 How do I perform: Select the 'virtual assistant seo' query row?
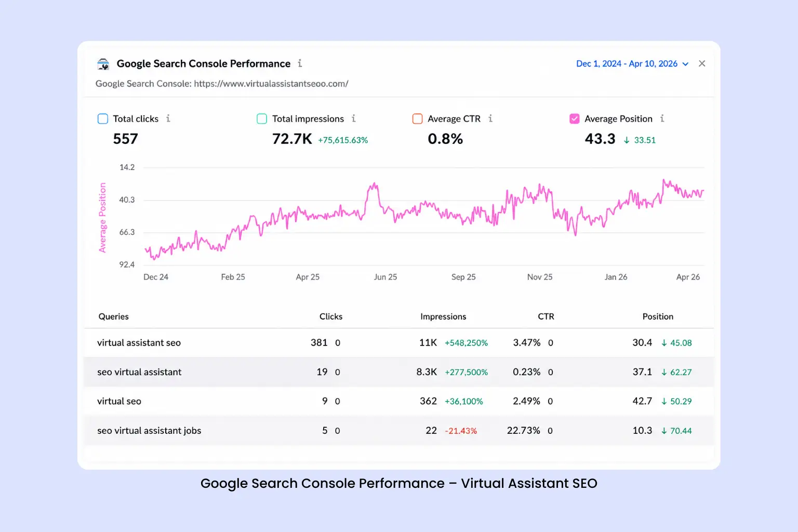pyautogui.click(x=398, y=343)
